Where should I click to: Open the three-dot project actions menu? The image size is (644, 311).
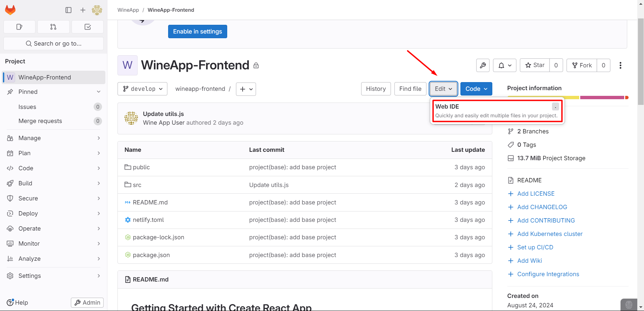click(620, 65)
